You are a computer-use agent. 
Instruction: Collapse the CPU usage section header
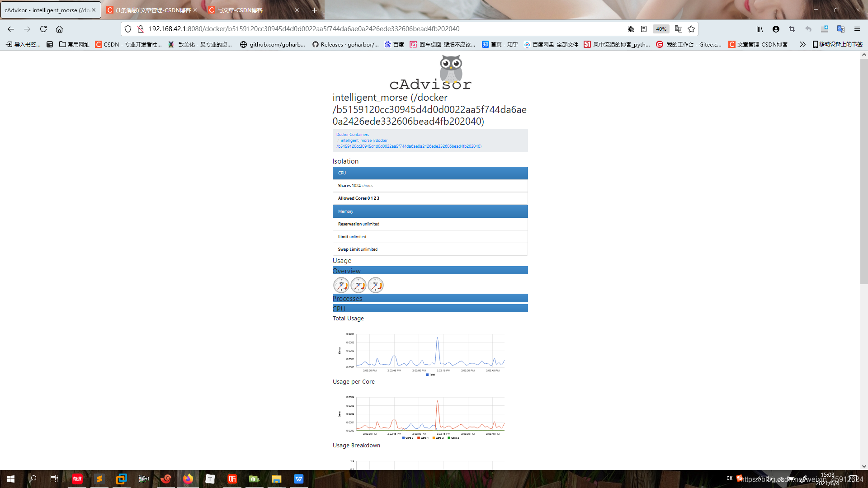pyautogui.click(x=430, y=309)
